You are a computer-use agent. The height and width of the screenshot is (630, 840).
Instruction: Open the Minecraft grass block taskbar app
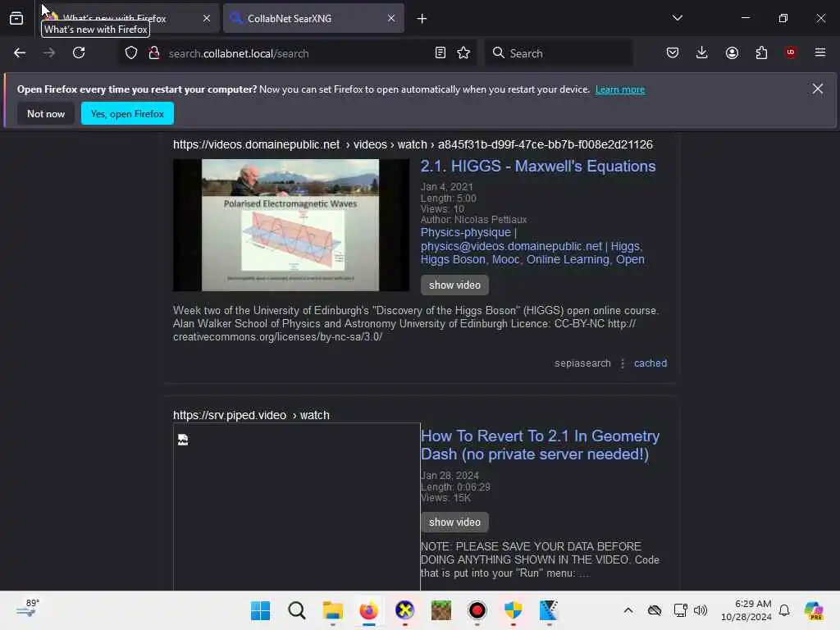tap(441, 610)
